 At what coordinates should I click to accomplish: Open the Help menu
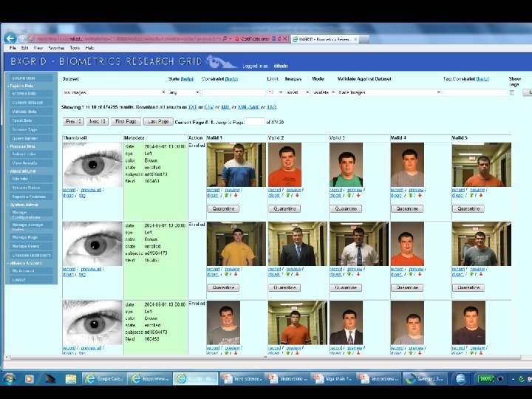[x=89, y=48]
